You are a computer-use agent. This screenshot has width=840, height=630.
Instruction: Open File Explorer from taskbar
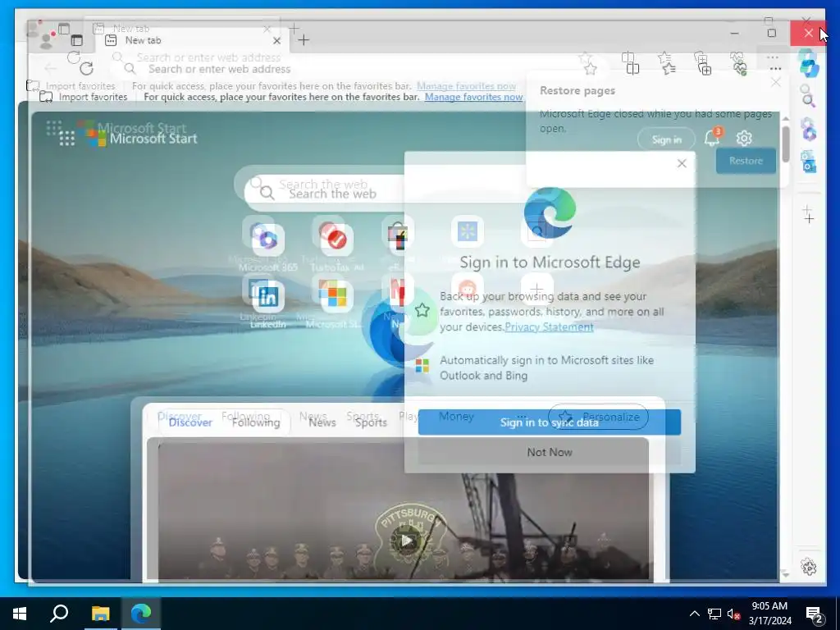(x=100, y=614)
